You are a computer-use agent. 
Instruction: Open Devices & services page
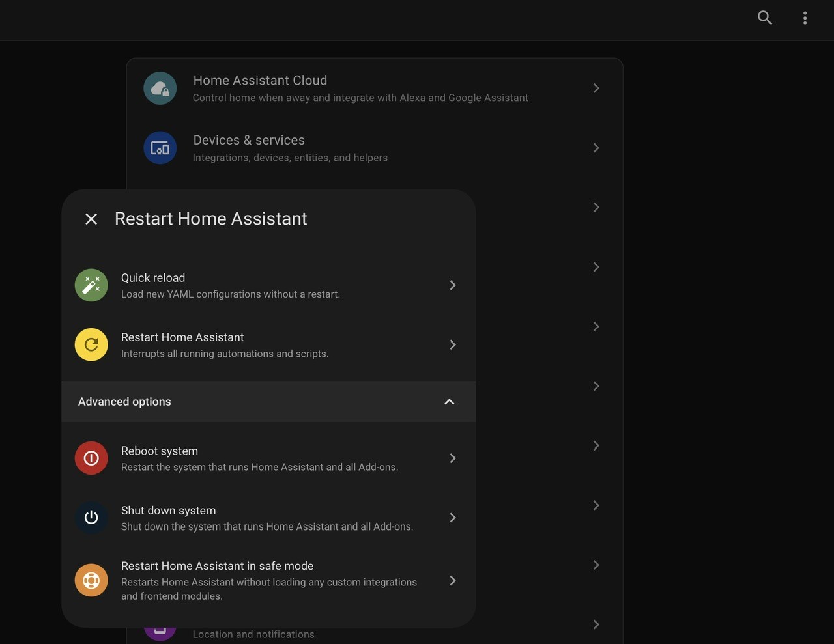coord(375,148)
